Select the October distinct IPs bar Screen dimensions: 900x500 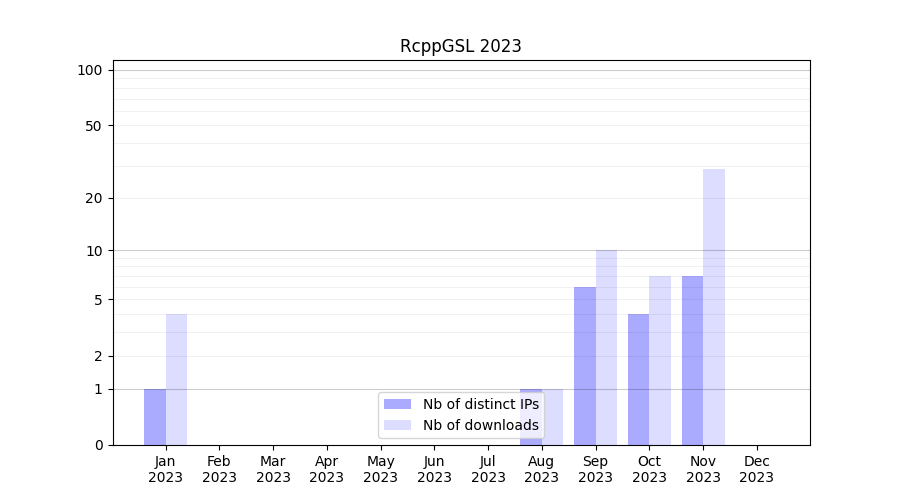[638, 380]
